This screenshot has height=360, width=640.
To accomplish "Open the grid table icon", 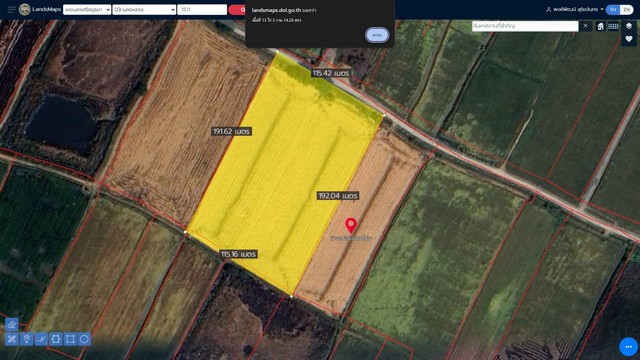I will [x=613, y=27].
